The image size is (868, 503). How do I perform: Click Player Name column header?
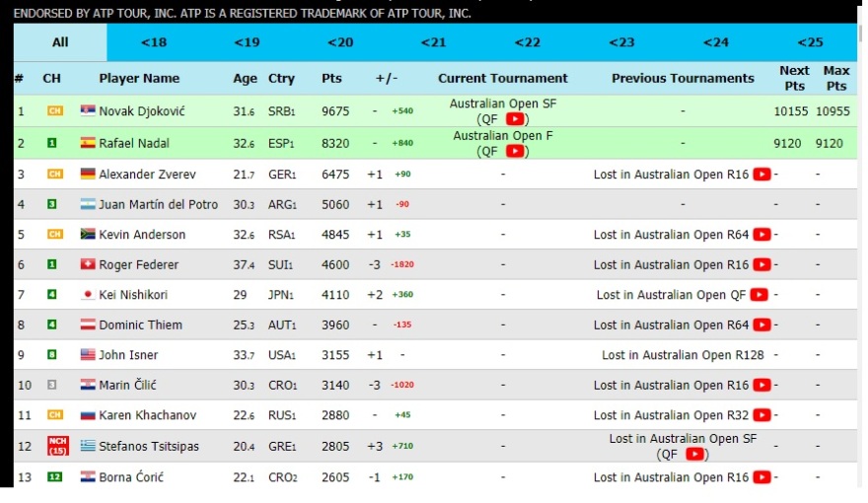tap(139, 79)
